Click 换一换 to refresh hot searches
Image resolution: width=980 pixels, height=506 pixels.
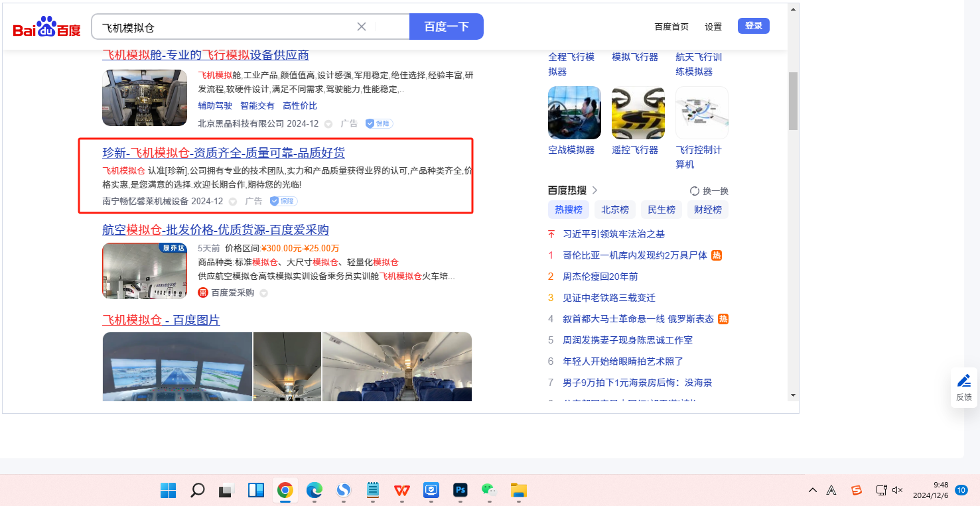(716, 191)
